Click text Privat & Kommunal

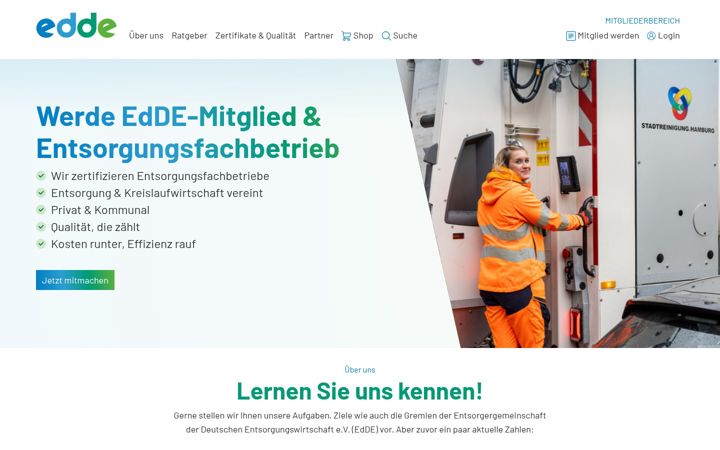tap(100, 210)
